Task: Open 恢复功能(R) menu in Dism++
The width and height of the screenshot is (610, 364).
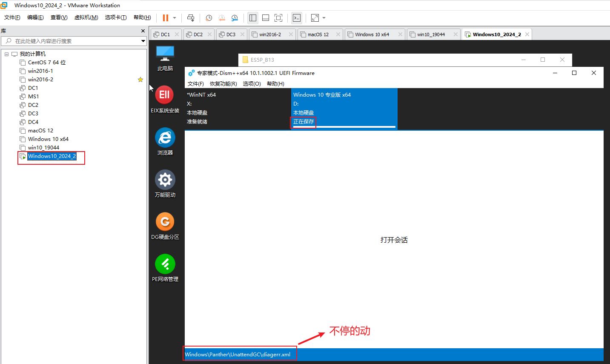Action: click(223, 84)
